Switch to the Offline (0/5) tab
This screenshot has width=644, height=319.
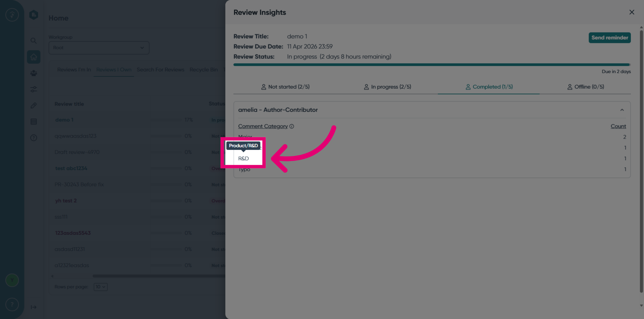586,87
